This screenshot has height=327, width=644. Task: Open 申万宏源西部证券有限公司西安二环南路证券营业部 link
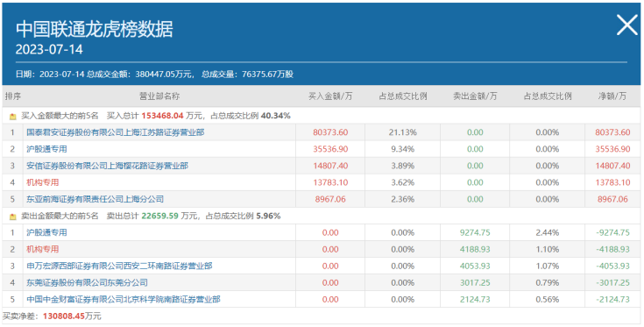click(119, 267)
